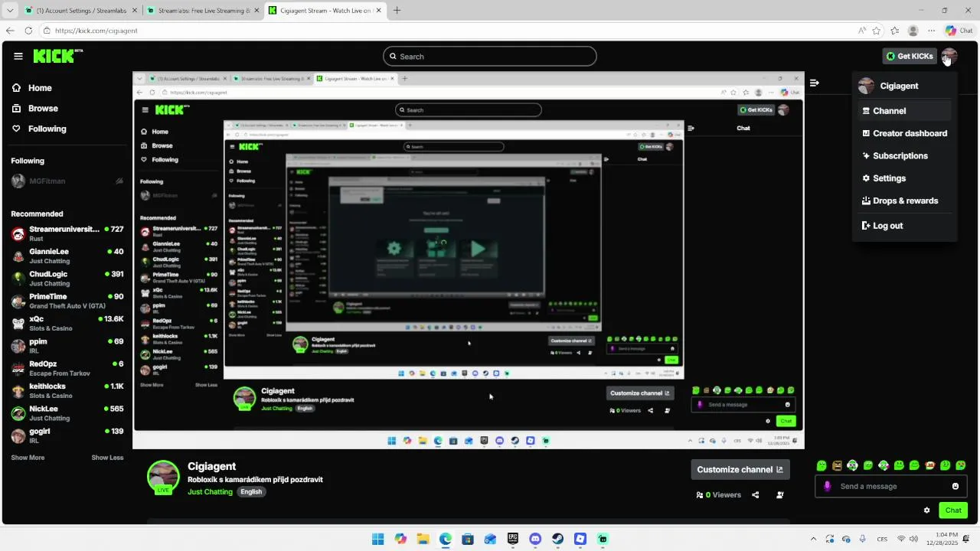980x551 pixels.
Task: Open Browse in the sidebar
Action: (x=43, y=109)
